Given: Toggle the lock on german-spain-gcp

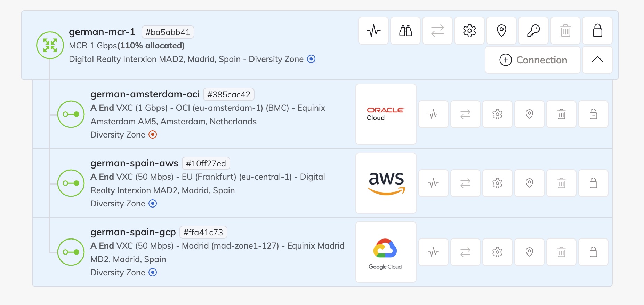Looking at the screenshot, I should point(593,252).
